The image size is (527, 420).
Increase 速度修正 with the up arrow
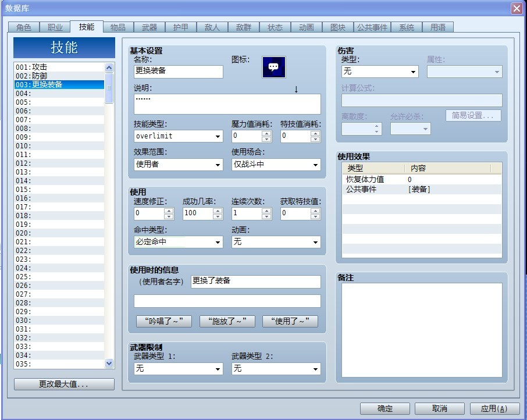[169, 211]
